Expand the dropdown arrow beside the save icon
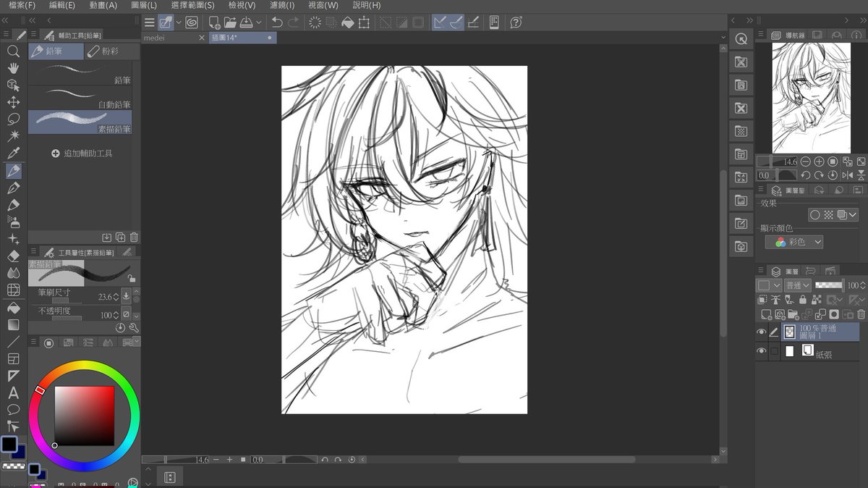 259,22
